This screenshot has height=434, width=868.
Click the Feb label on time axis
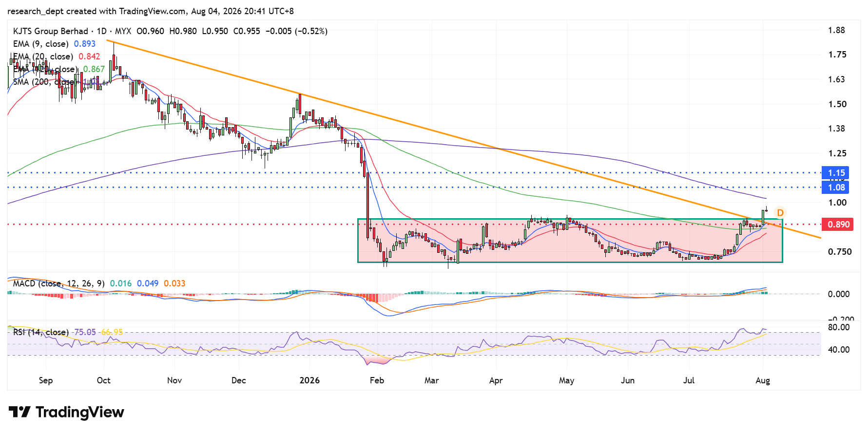point(377,380)
